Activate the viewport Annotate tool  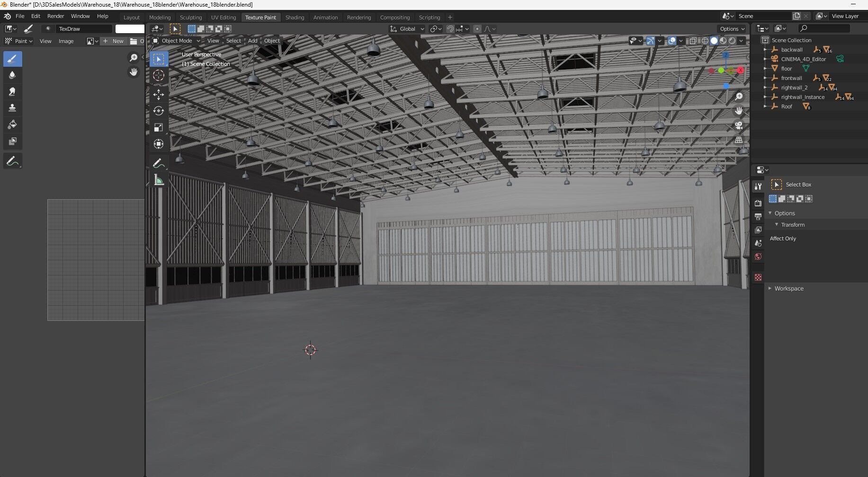coord(159,163)
